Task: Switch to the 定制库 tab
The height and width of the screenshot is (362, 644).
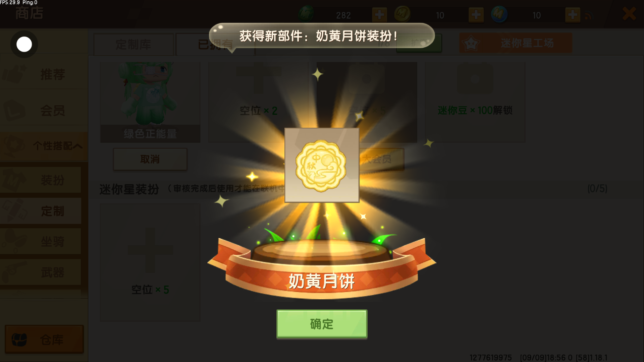Action: tap(133, 45)
